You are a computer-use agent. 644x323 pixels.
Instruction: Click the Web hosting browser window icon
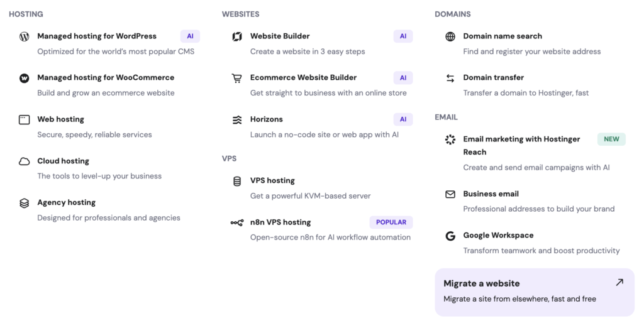click(25, 119)
